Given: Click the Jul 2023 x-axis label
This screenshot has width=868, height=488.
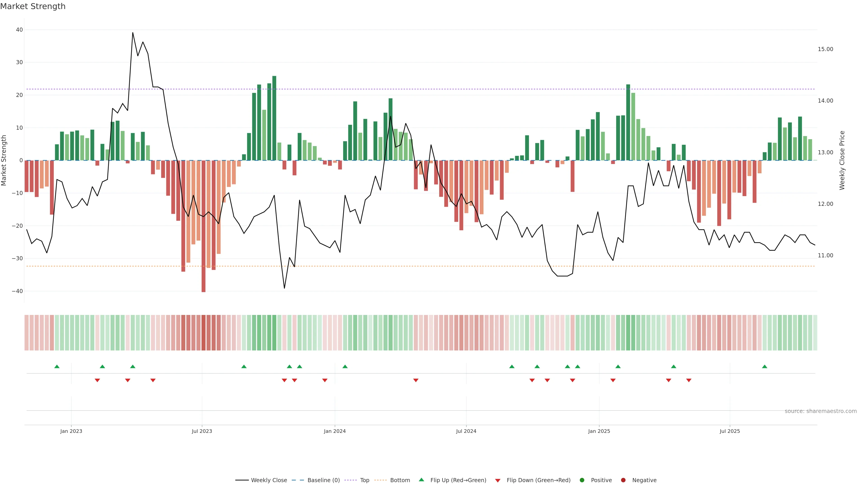Looking at the screenshot, I should (202, 431).
